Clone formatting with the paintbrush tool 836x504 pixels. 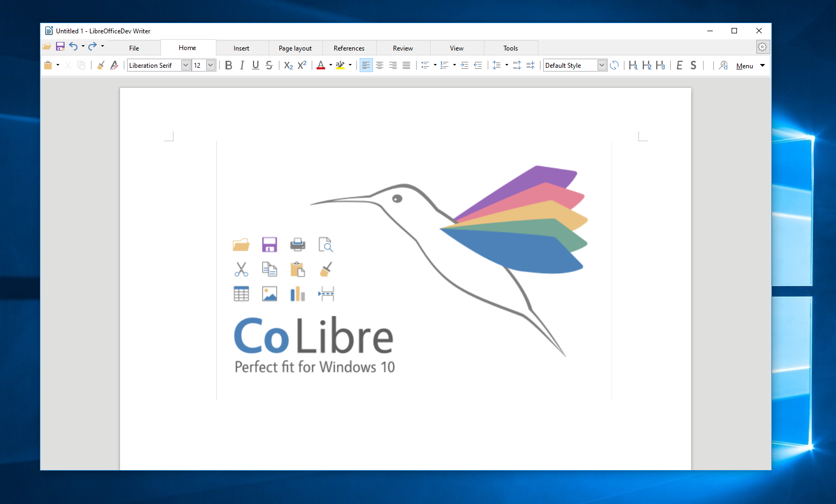(101, 65)
